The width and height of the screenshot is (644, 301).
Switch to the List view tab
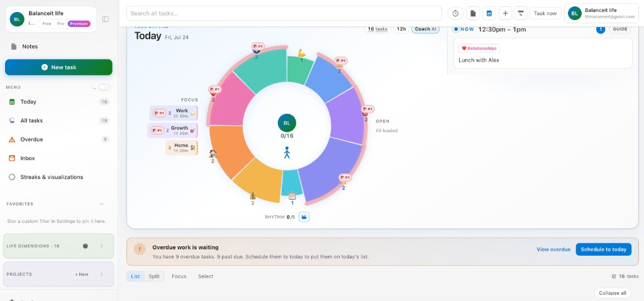[x=135, y=276]
